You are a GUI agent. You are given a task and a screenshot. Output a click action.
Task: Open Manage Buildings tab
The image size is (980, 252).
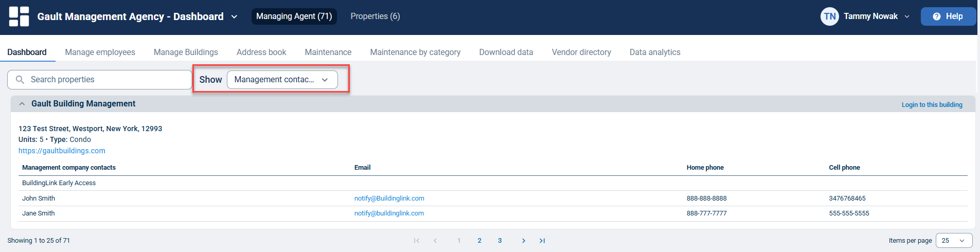coord(186,52)
